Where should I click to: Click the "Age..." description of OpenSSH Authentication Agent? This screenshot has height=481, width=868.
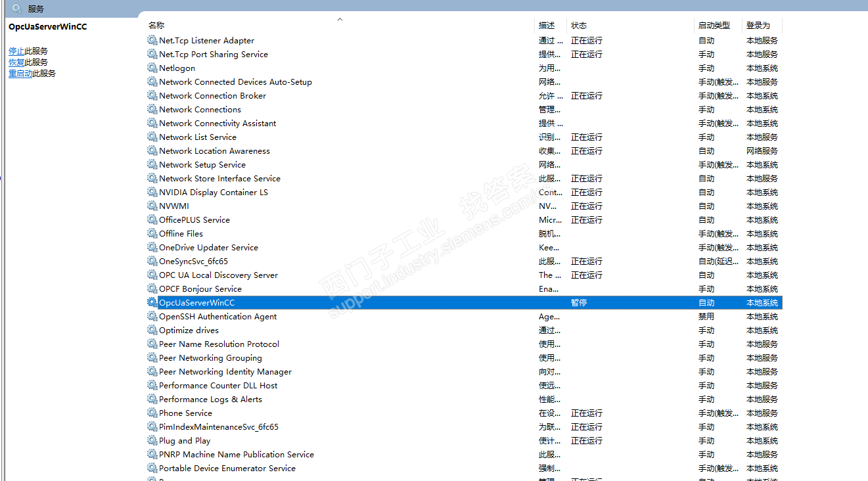[x=549, y=317]
